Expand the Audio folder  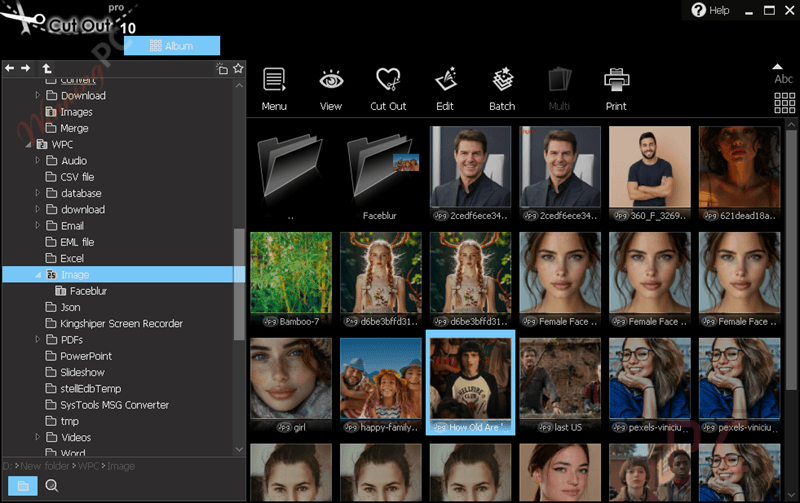pos(37,160)
